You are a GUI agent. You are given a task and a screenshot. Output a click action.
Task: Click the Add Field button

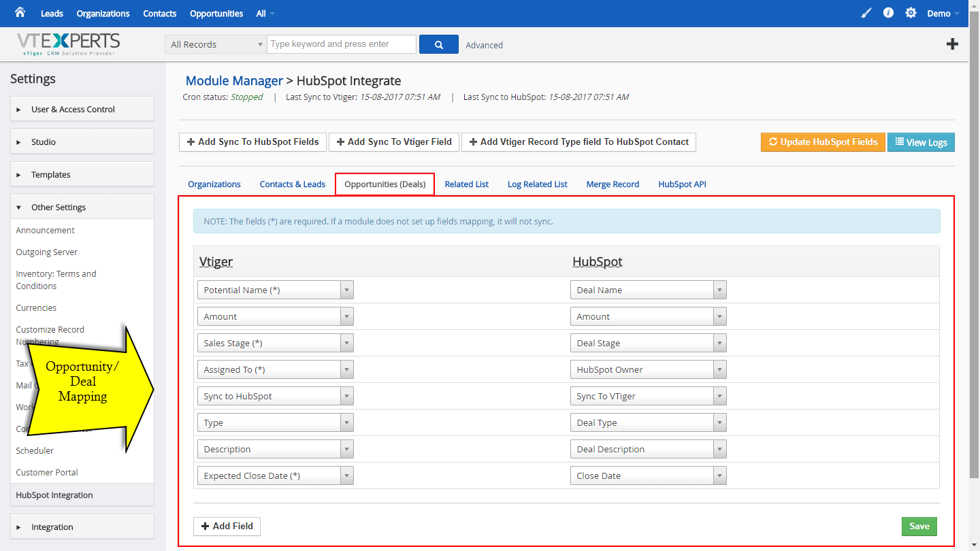click(x=227, y=526)
